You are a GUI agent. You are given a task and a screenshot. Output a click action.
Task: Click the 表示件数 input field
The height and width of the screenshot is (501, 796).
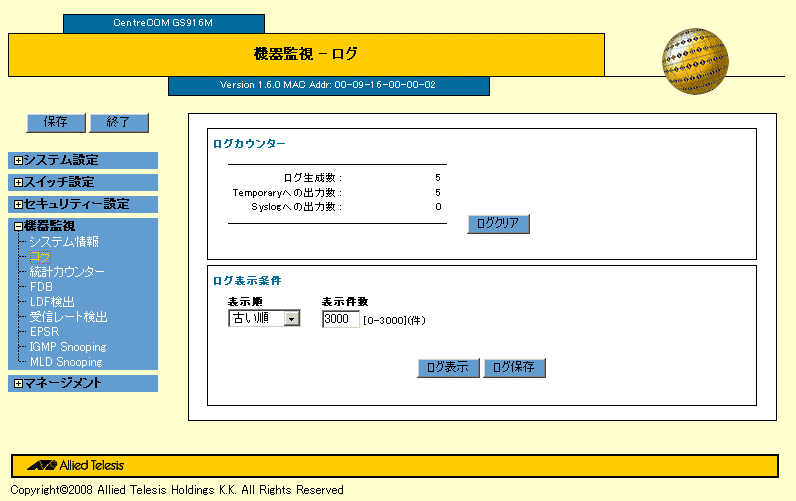point(340,319)
